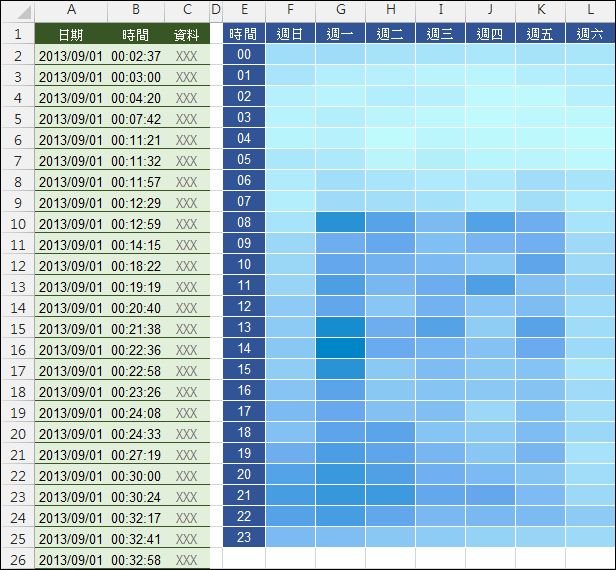616x570 pixels.
Task: Click the green 時間 header in column B
Action: pyautogui.click(x=136, y=35)
